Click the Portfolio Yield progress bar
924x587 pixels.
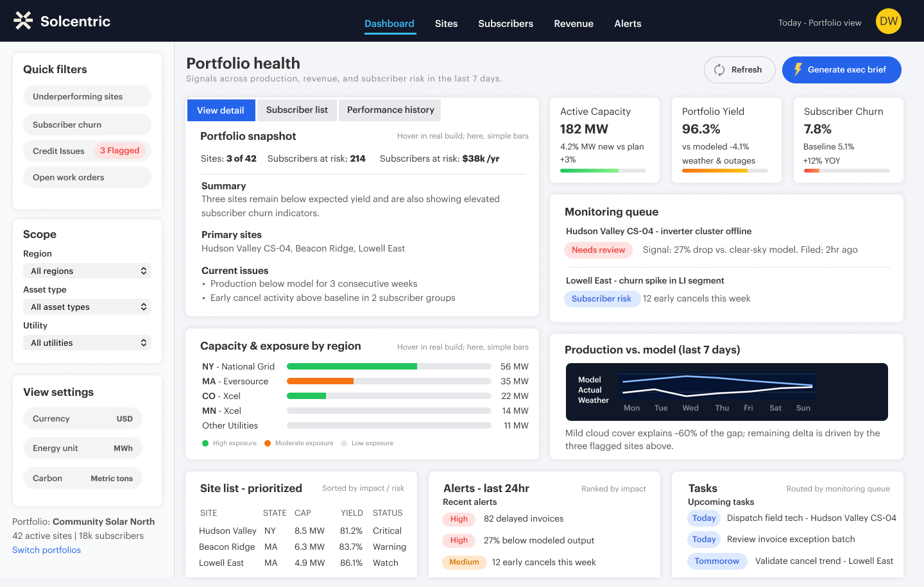click(724, 171)
